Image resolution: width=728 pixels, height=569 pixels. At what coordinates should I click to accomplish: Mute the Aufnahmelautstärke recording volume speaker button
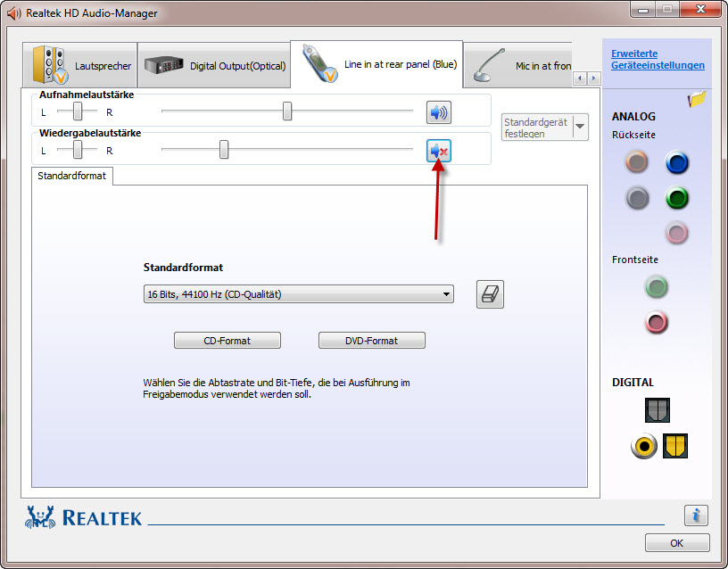tap(439, 112)
